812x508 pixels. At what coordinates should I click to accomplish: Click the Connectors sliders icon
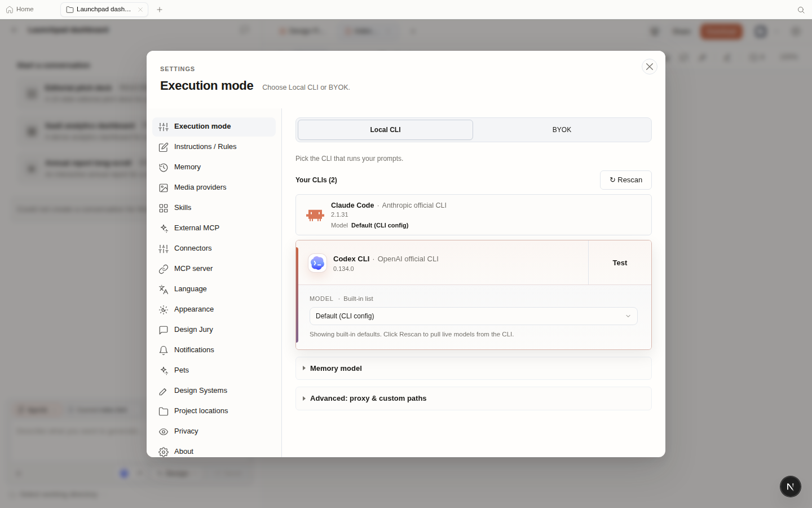164,248
